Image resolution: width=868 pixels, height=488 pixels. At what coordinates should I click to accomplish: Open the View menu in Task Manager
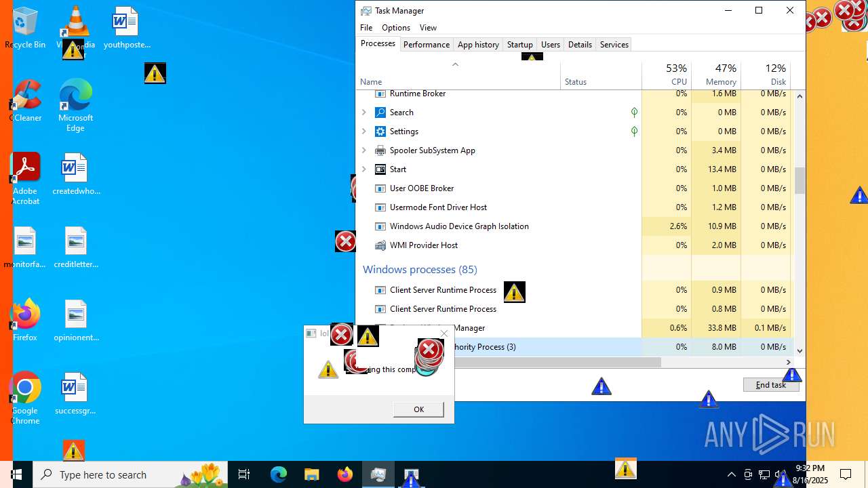428,28
